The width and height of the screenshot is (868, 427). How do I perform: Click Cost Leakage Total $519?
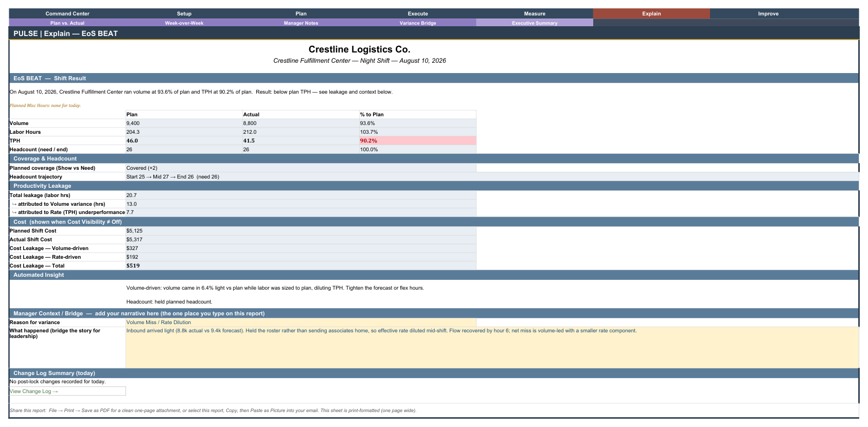301,265
